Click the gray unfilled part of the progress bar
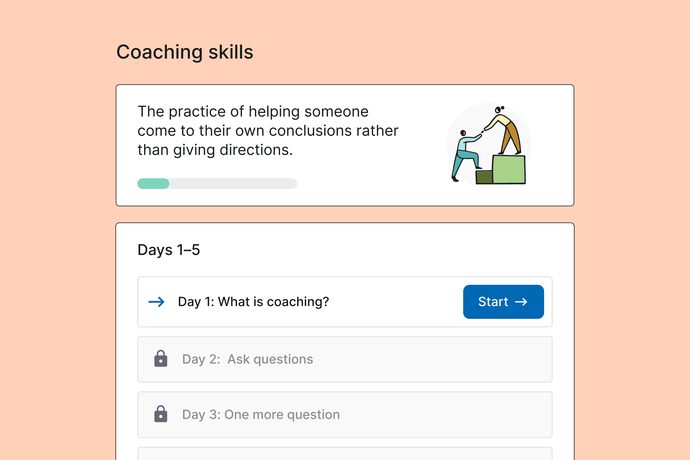The height and width of the screenshot is (460, 690). 233,184
